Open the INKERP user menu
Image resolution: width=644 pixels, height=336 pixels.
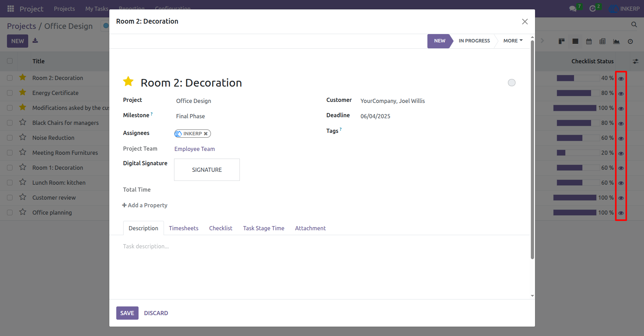624,9
